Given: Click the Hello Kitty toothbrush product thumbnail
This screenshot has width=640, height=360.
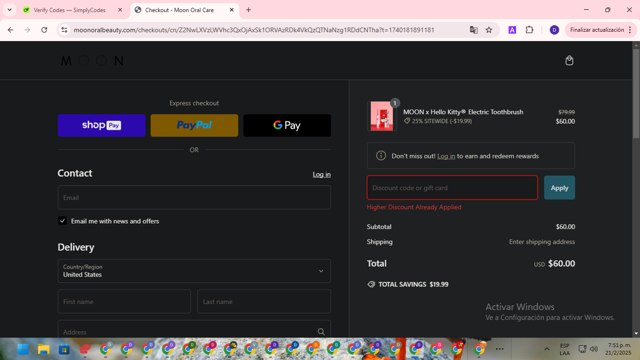Looking at the screenshot, I should (382, 116).
